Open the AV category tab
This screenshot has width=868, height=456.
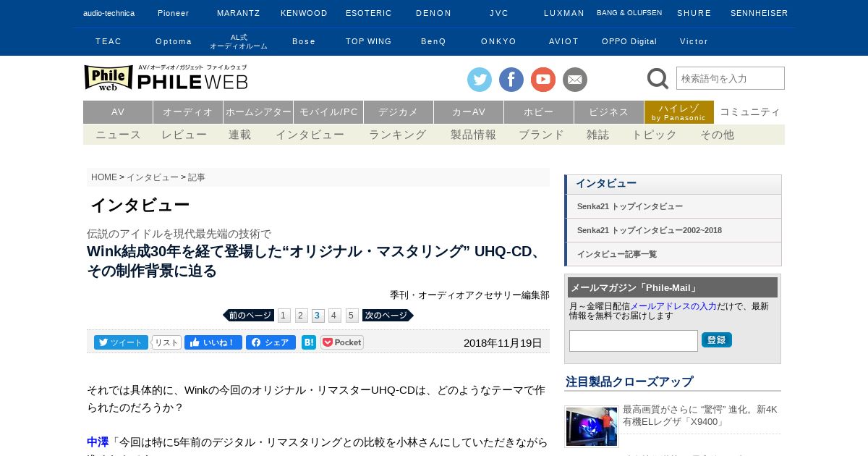[118, 112]
